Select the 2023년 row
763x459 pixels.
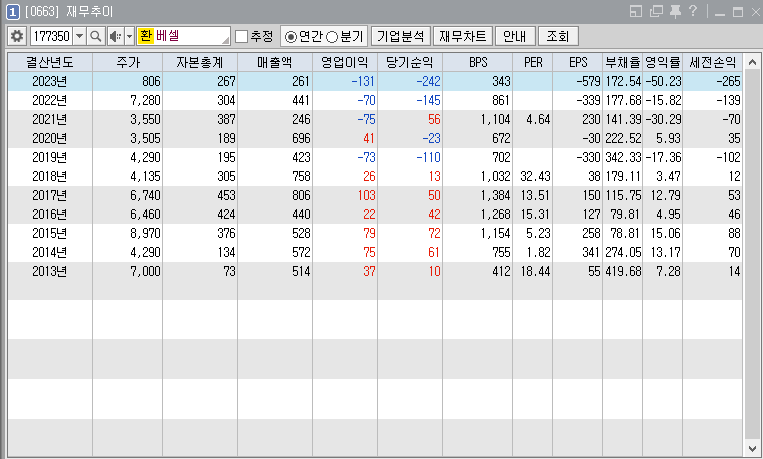point(375,81)
